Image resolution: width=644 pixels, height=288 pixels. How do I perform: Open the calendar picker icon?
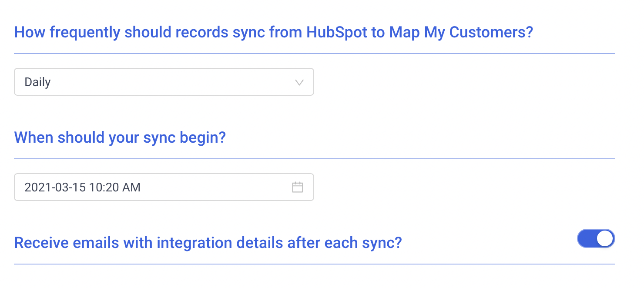click(297, 187)
